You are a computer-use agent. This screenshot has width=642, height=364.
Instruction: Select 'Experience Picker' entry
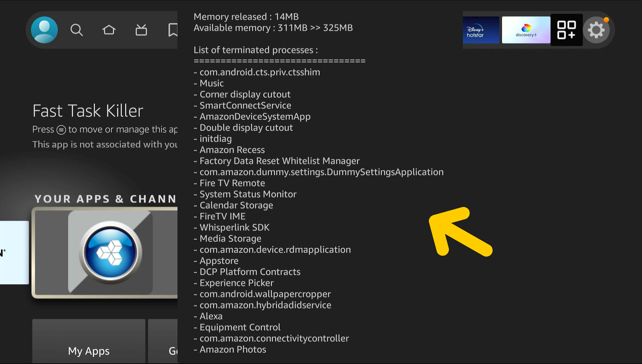[233, 283]
